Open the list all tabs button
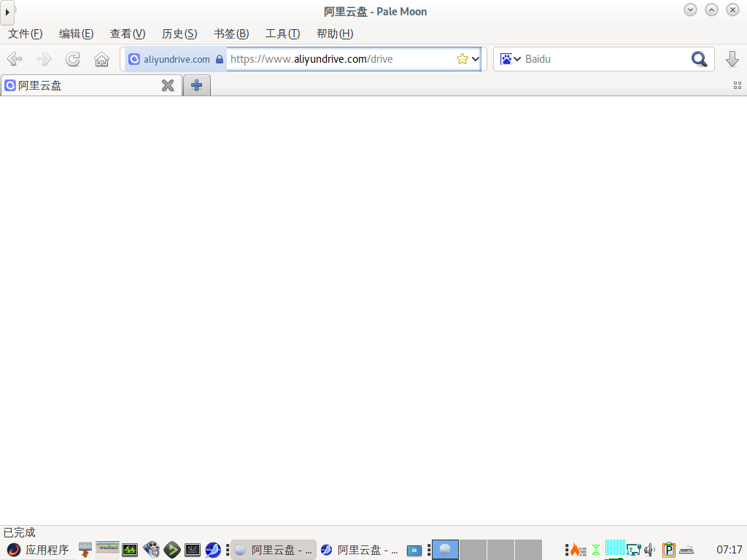Image resolution: width=747 pixels, height=560 pixels. pyautogui.click(x=738, y=86)
